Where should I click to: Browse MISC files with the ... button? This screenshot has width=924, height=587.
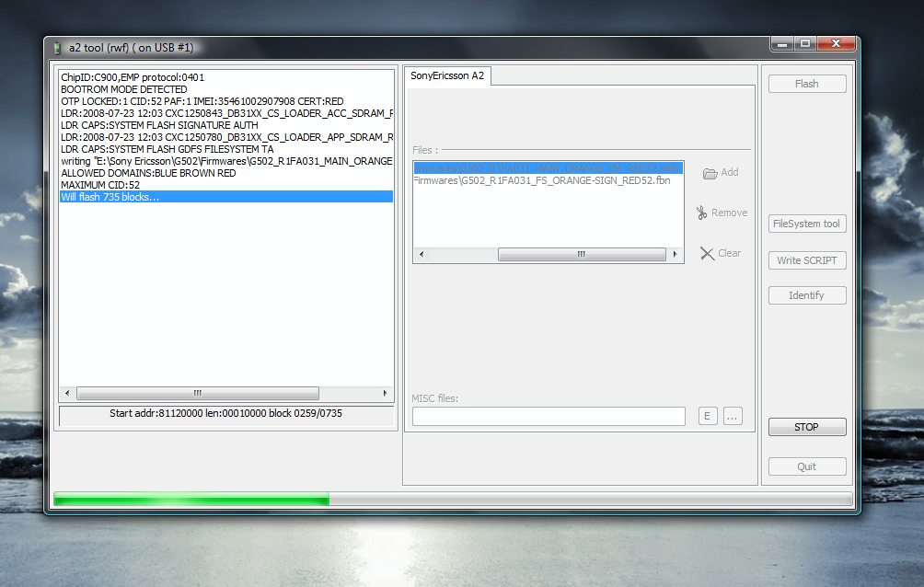point(733,416)
